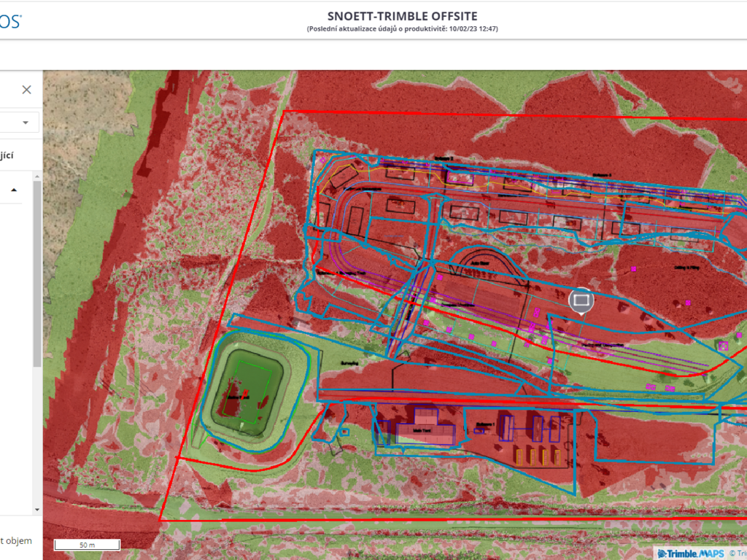Click the scroll up arrow in the side panel
This screenshot has width=747, height=560.
point(37,177)
